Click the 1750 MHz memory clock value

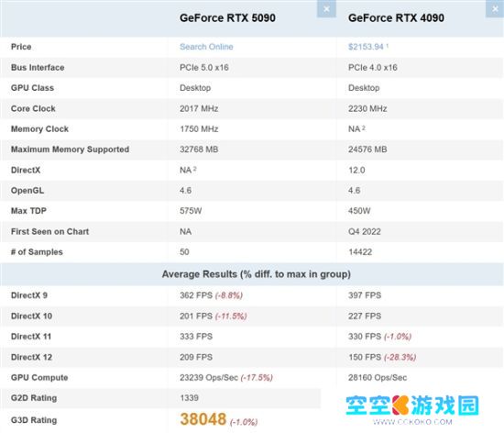[x=199, y=129]
